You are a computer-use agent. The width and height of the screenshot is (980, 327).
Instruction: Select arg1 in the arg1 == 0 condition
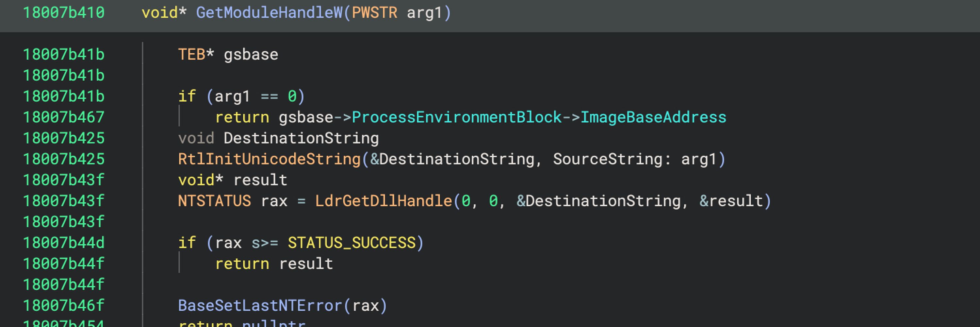[x=233, y=96]
